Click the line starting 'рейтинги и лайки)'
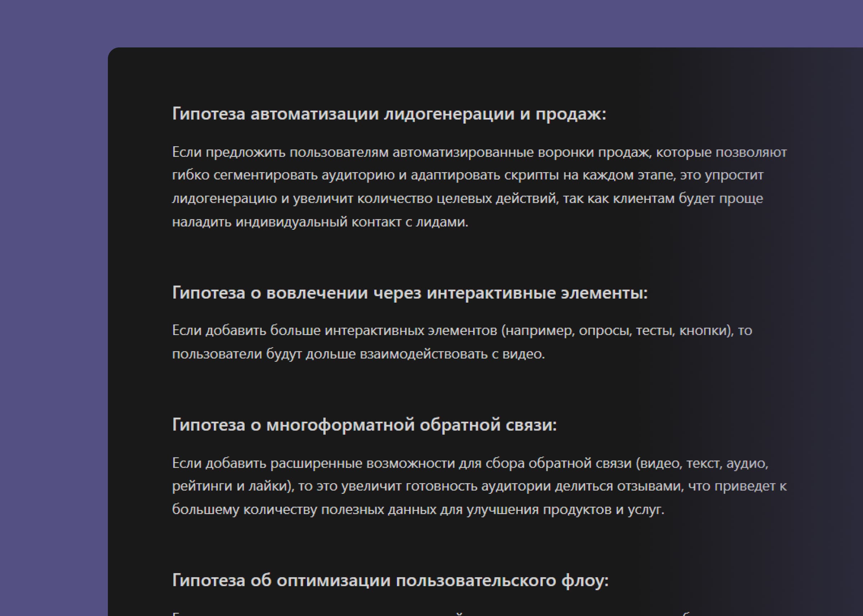The height and width of the screenshot is (616, 863). tap(479, 486)
